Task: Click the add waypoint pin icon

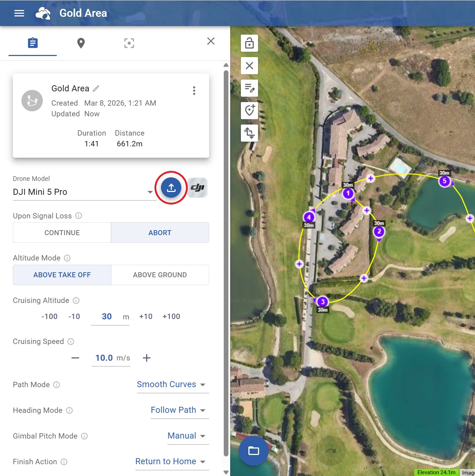Action: point(249,111)
